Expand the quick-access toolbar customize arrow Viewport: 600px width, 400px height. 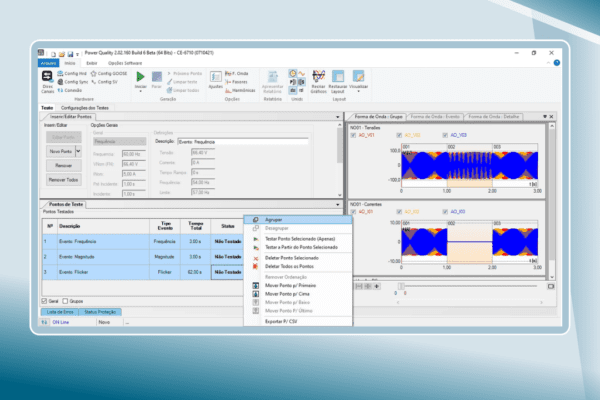[x=77, y=55]
